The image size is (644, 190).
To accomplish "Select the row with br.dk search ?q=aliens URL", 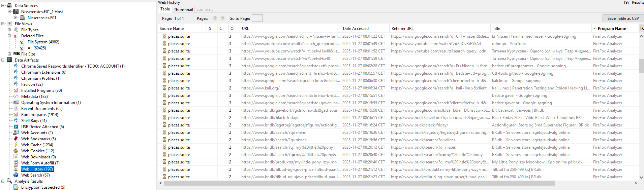I will [x=398, y=132].
